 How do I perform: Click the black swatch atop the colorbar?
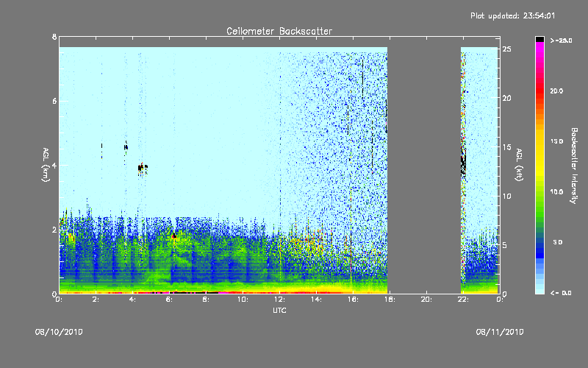click(539, 39)
